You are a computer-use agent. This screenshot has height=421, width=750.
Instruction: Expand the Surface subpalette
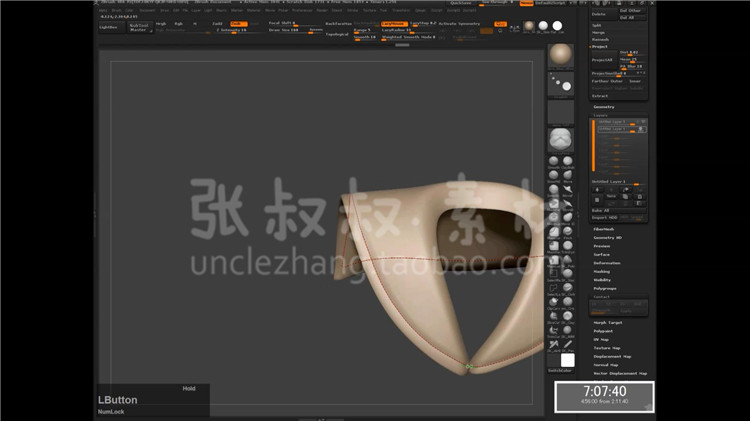(602, 255)
